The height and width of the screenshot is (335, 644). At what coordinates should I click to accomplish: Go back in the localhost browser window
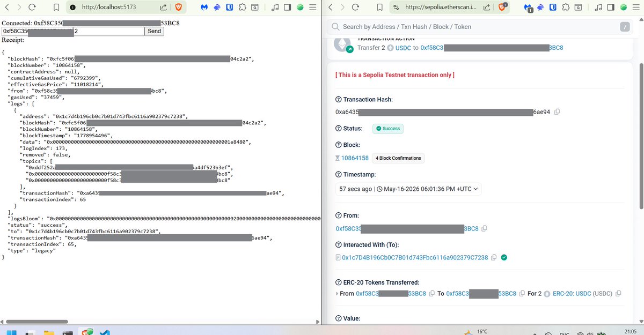coord(8,8)
